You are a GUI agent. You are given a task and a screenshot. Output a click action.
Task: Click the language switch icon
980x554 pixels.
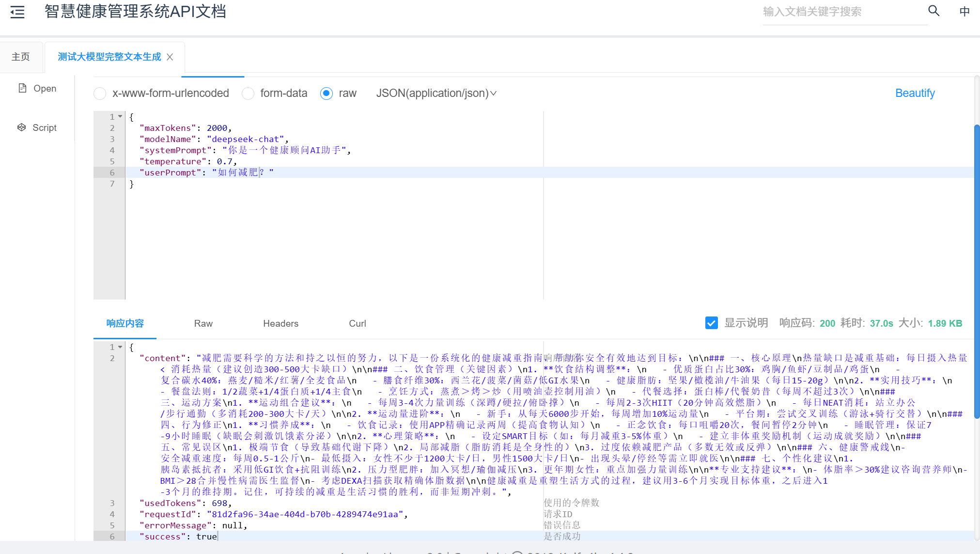point(964,12)
